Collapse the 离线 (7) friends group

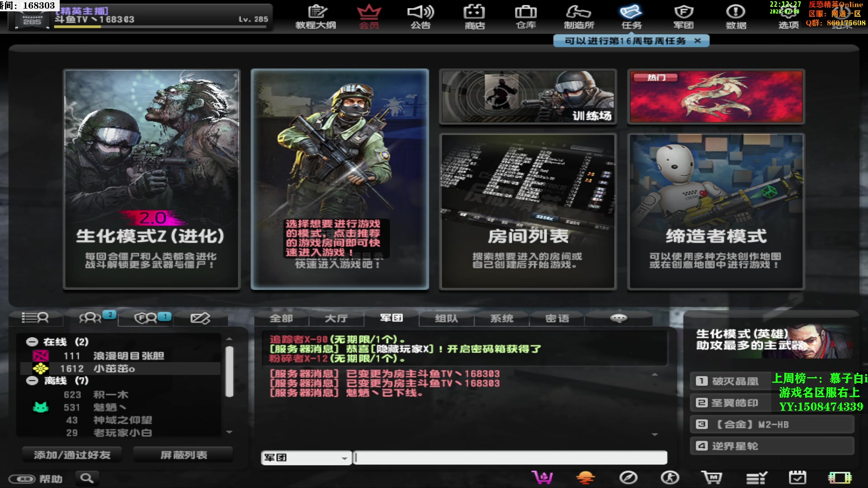(32, 381)
